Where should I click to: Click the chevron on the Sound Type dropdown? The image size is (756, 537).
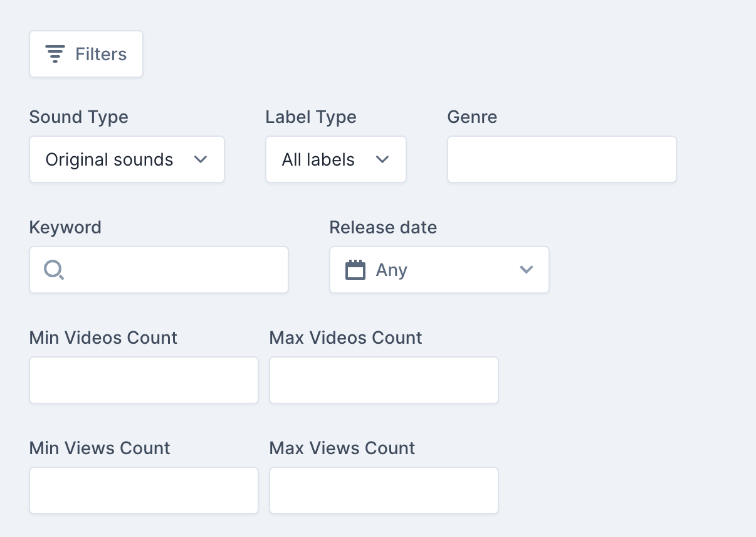(x=201, y=159)
